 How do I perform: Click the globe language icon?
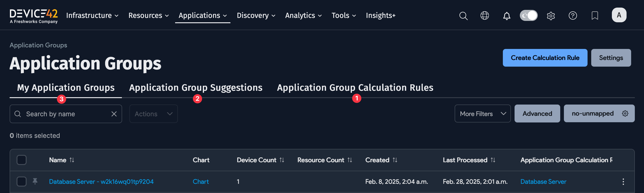tap(484, 16)
